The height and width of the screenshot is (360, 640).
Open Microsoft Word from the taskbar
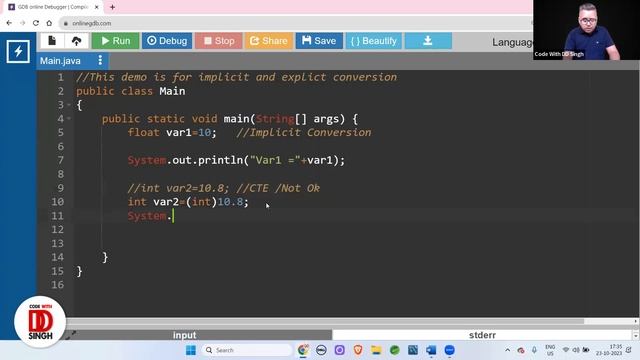431,350
